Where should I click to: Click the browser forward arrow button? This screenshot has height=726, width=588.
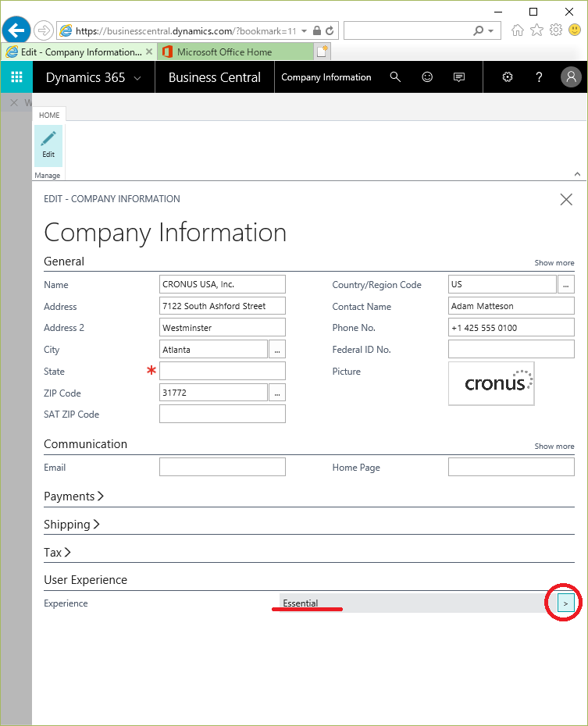click(x=44, y=31)
